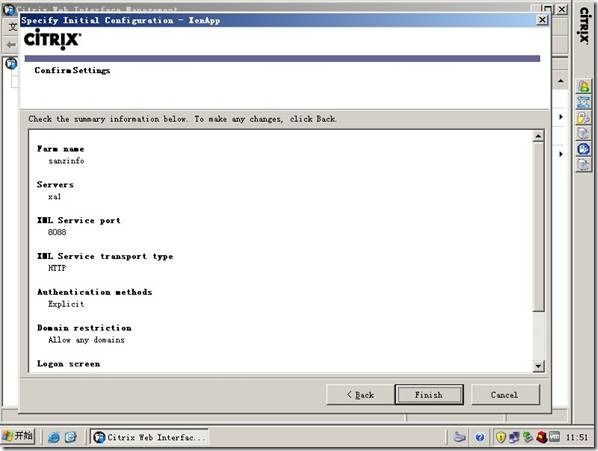Click the blue help icon in system tray

(480, 437)
